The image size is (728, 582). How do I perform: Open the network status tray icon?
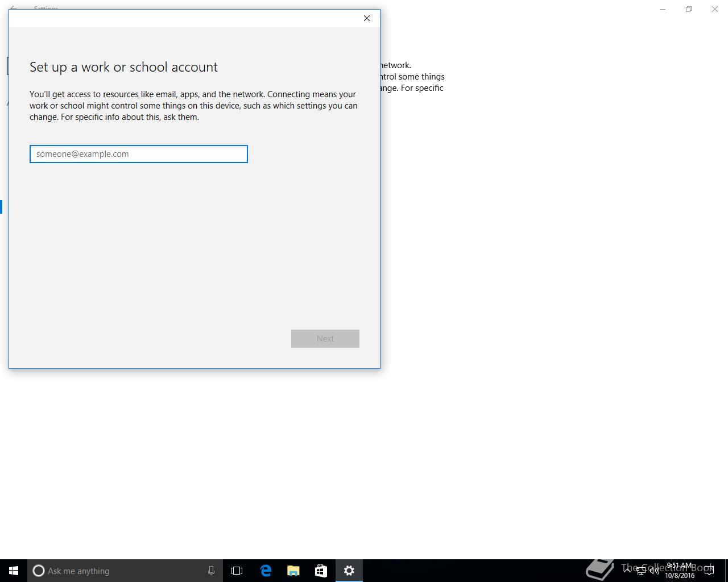641,571
